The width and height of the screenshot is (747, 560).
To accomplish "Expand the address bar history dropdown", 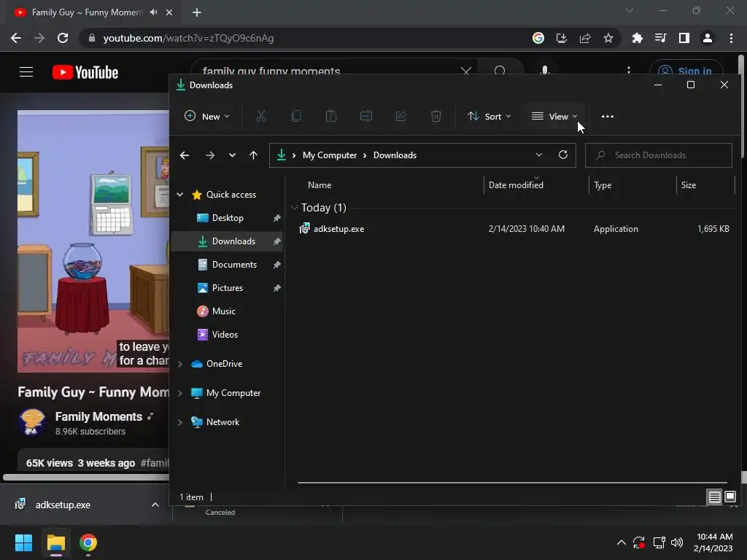I will 539,155.
